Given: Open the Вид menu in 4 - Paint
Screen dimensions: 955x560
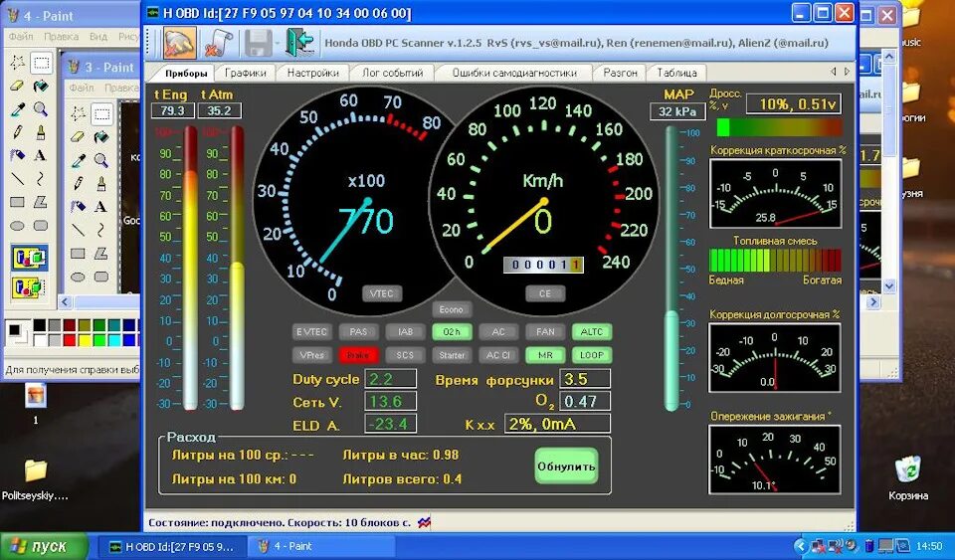Looking at the screenshot, I should [98, 37].
